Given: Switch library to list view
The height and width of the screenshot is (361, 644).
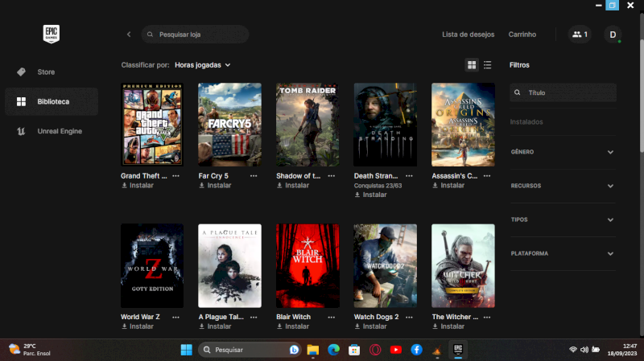Looking at the screenshot, I should [x=488, y=64].
